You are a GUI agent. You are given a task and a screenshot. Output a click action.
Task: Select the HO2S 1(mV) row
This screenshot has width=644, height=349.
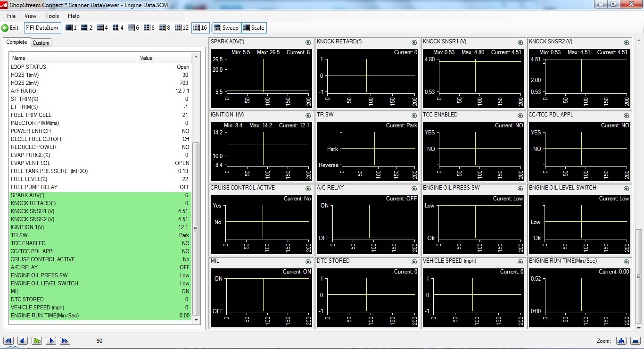click(x=100, y=75)
